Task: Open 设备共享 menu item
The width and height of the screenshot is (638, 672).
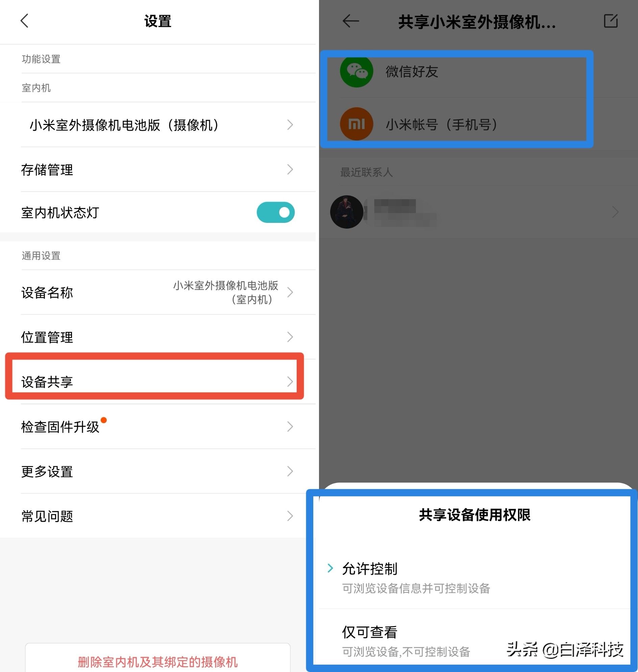Action: click(158, 382)
